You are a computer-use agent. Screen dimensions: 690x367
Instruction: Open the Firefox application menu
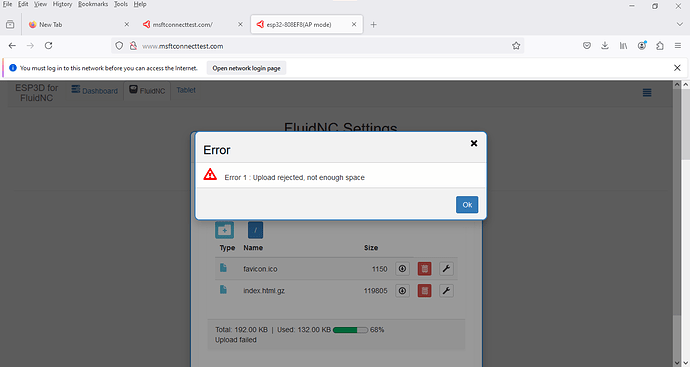(678, 45)
